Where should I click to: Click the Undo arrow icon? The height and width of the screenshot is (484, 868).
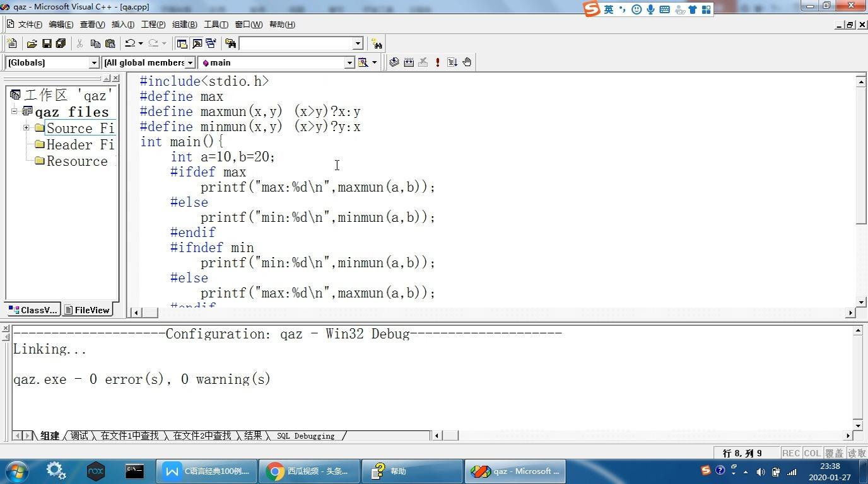pyautogui.click(x=130, y=43)
